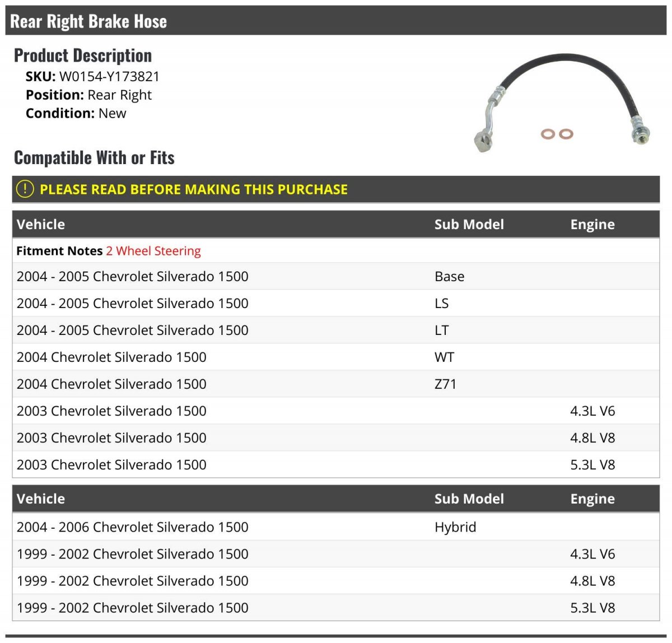Click the yellow warning exclamation icon
Screen dimensions: 672x643
(25, 189)
